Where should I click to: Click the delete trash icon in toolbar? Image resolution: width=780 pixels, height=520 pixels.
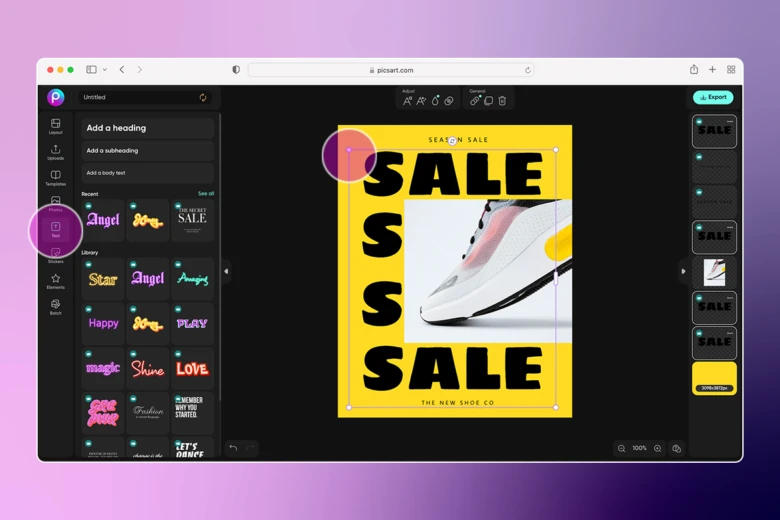502,100
